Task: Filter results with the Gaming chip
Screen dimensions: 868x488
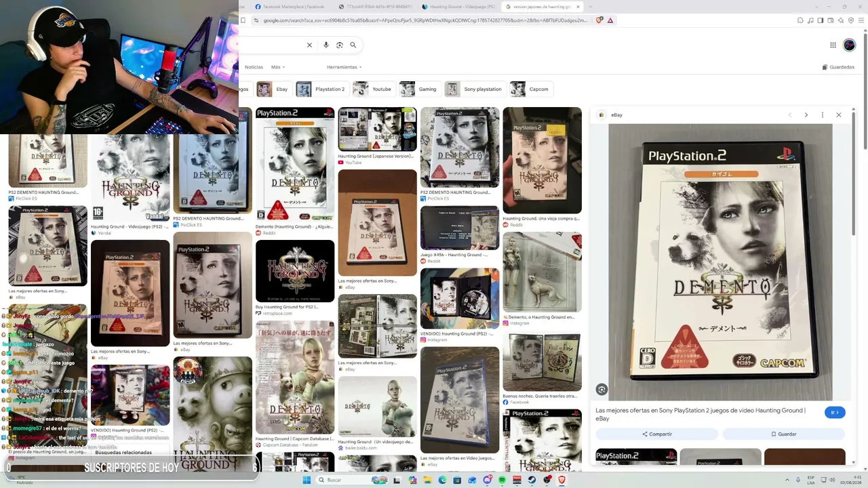Action: click(419, 89)
